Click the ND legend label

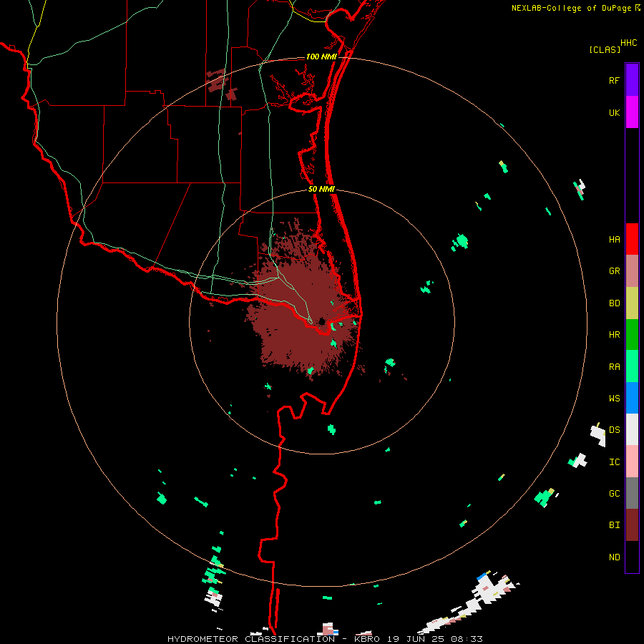(614, 557)
